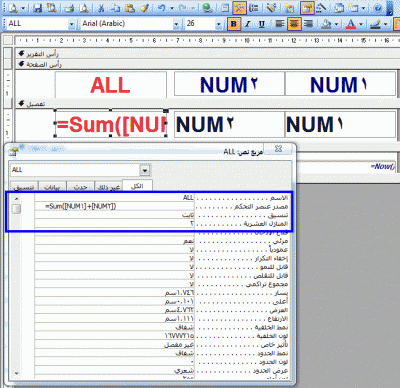The image size is (400, 388).
Task: Click the report View button
Action: tap(13, 8)
